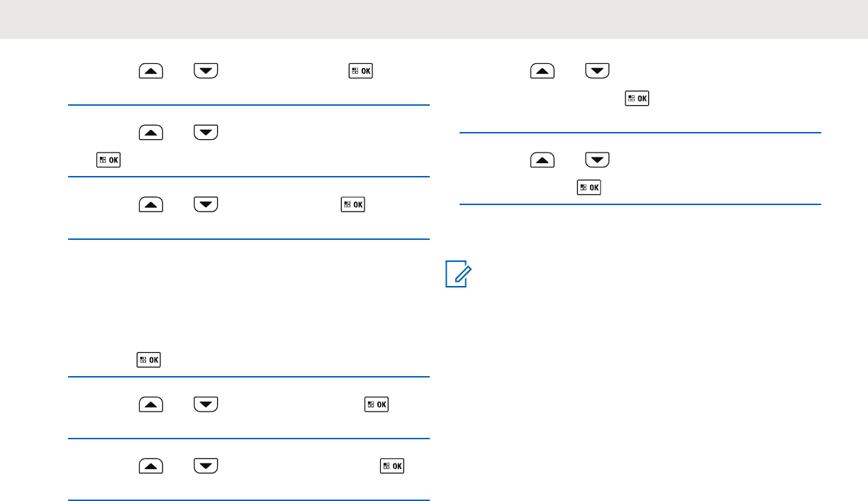Click the gray header bar at the top of the page
The image size is (868, 501).
(x=434, y=19)
